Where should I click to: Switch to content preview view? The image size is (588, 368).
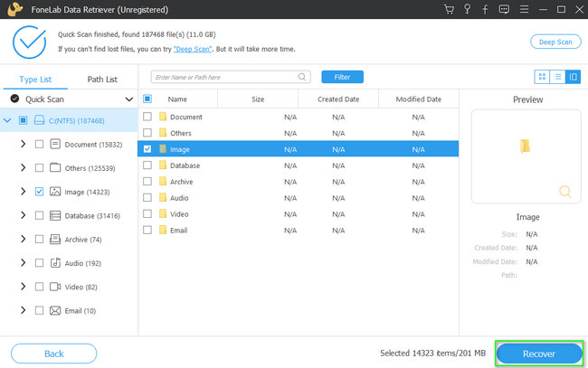(573, 77)
